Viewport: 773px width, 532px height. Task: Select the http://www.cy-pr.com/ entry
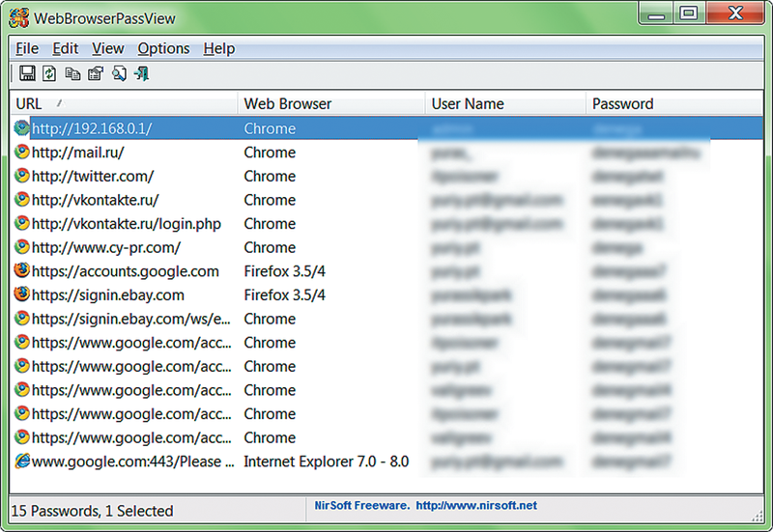coord(106,247)
